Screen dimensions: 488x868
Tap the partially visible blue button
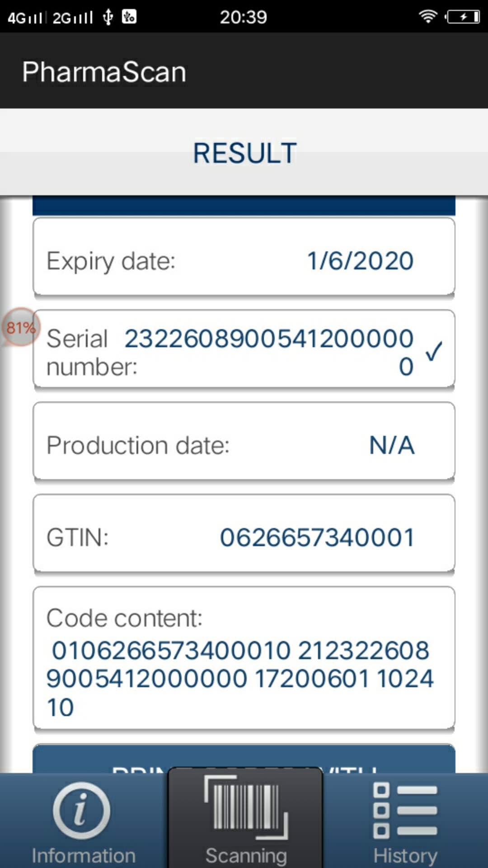tap(244, 759)
